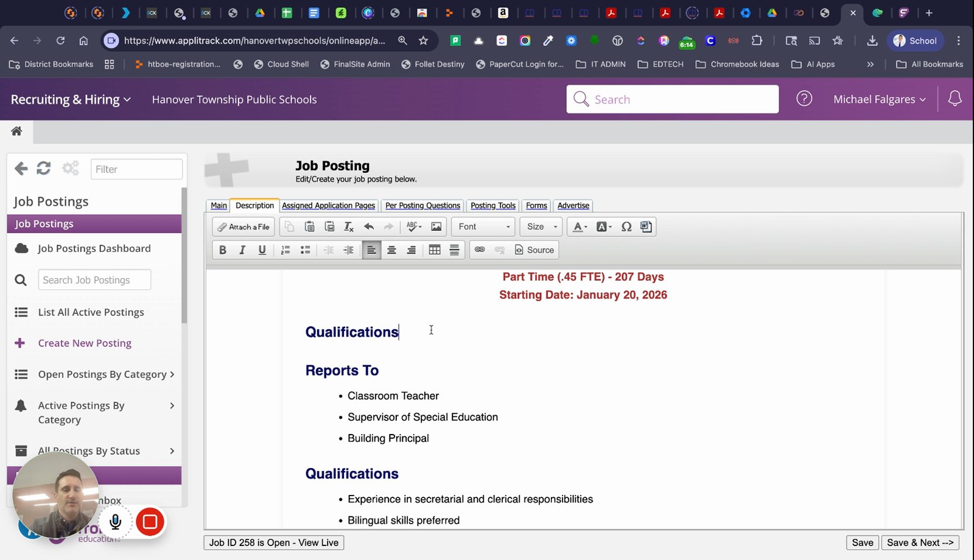Open the Recruiting & Hiring menu
This screenshot has height=560, width=974.
[x=71, y=99]
